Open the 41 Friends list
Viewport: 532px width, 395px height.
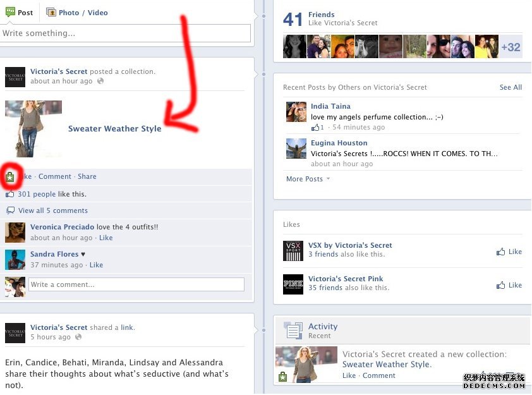point(322,15)
